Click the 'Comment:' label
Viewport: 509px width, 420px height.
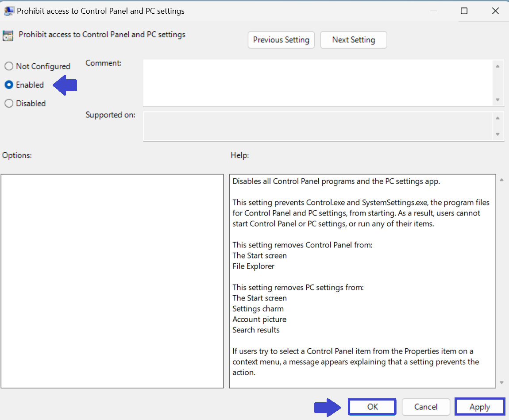coord(104,63)
